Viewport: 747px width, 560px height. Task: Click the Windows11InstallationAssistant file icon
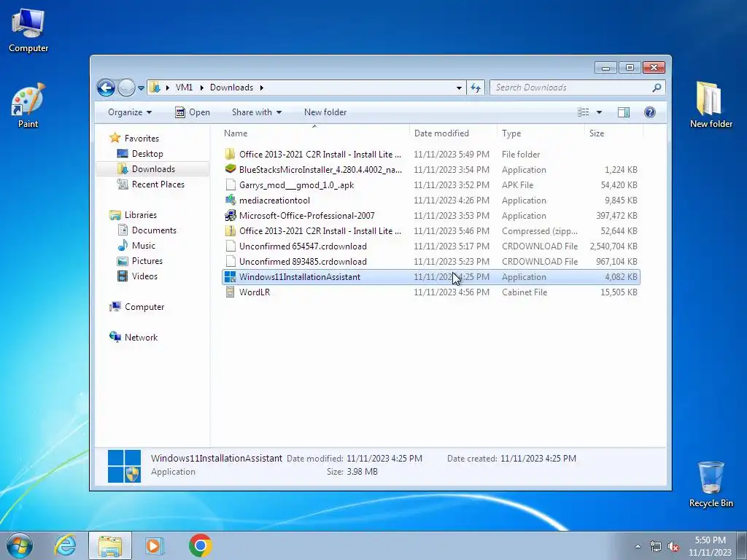(x=231, y=276)
